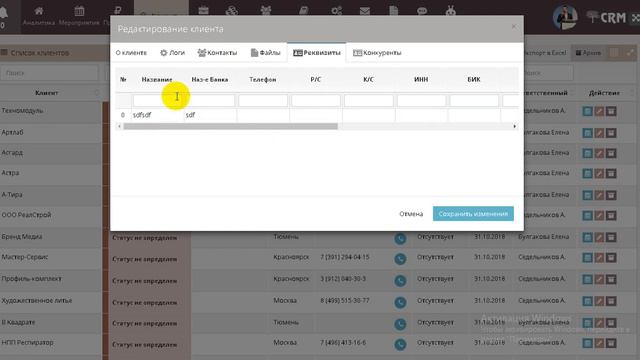Click the bug icon in top navigation
Image resolution: width=640 pixels, height=360 pixels.
point(451,11)
